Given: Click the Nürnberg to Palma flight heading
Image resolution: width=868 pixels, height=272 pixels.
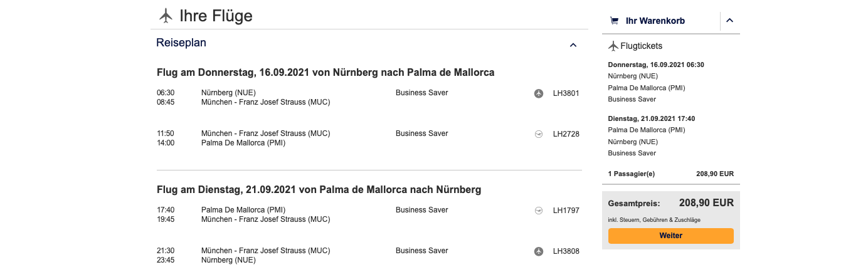Looking at the screenshot, I should (325, 72).
